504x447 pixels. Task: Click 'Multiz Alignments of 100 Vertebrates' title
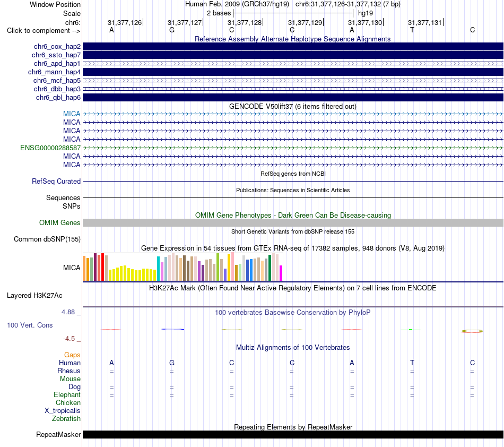(293, 347)
